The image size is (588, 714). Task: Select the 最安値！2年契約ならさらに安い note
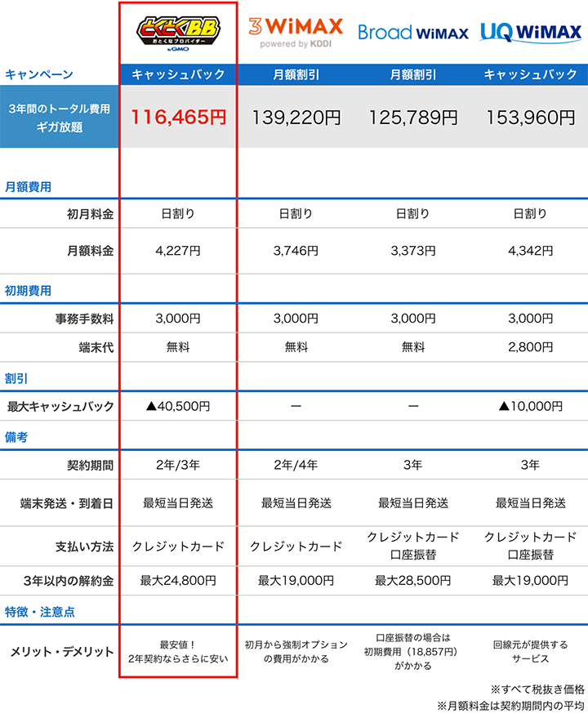click(178, 652)
